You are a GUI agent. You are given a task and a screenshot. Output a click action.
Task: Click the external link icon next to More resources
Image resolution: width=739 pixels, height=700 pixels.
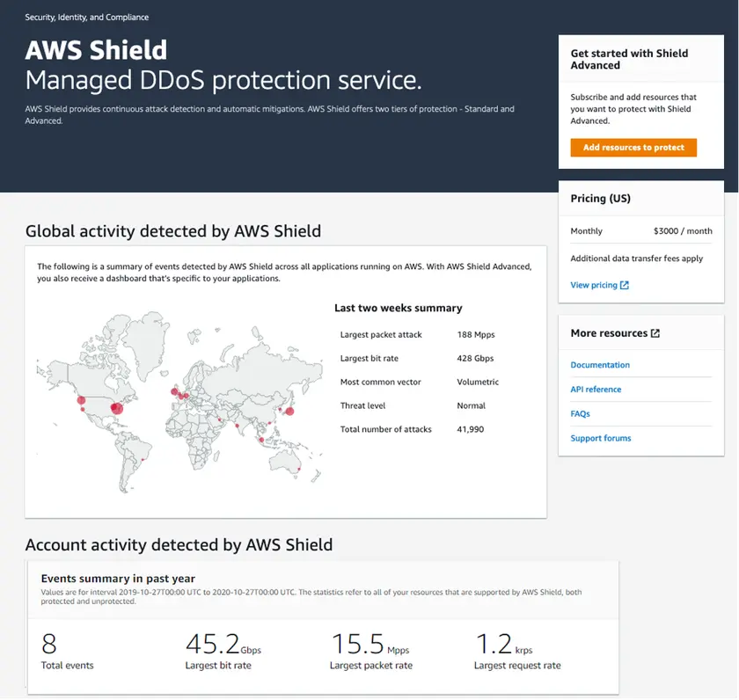[x=656, y=333]
